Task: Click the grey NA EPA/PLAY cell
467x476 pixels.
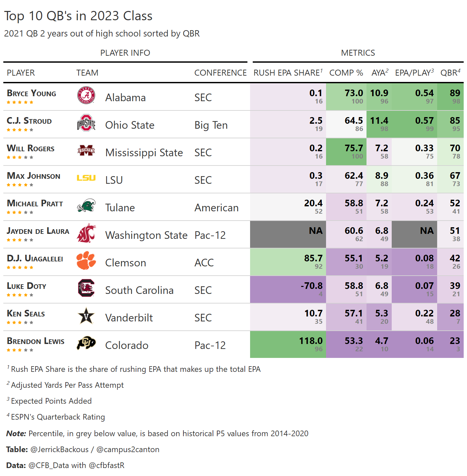Action: [414, 234]
